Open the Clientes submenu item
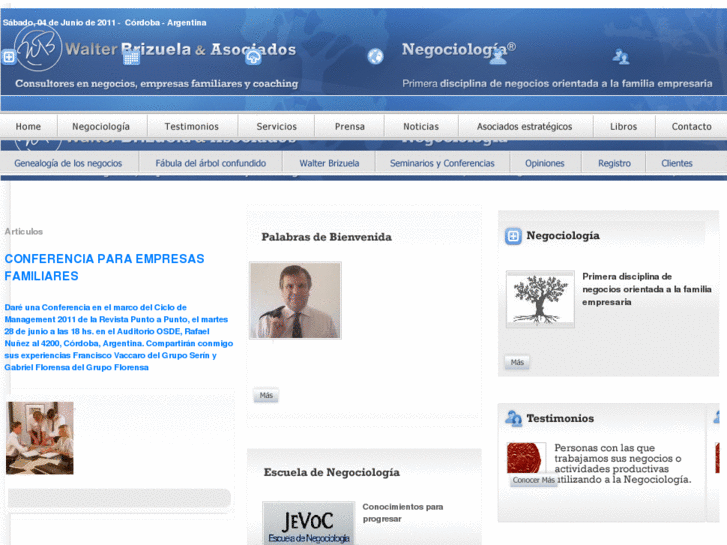727x545 pixels. click(x=677, y=163)
